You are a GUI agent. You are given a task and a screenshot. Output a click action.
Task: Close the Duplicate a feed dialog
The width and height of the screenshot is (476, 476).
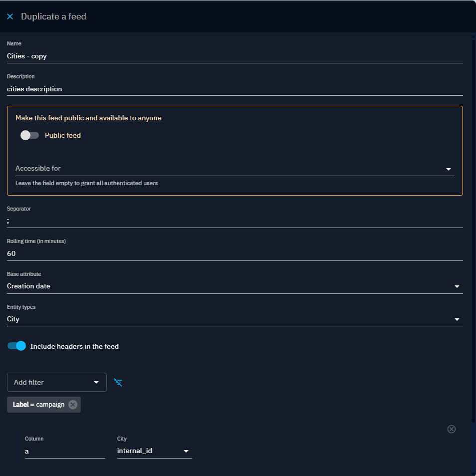point(10,16)
